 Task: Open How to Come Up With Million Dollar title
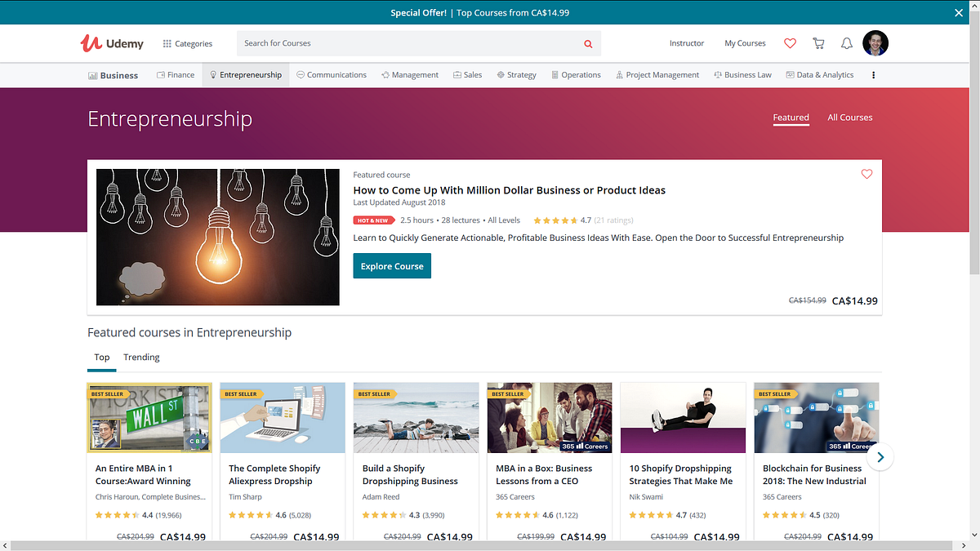[x=510, y=190]
